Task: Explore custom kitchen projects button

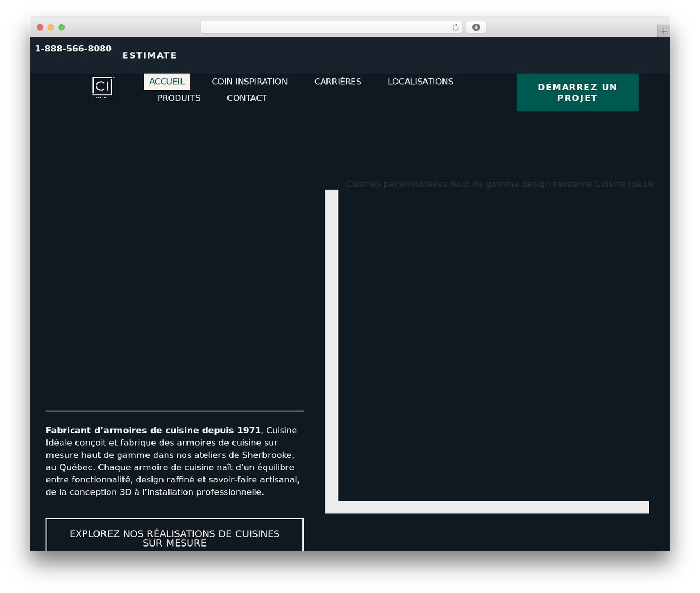Action: pos(174,535)
